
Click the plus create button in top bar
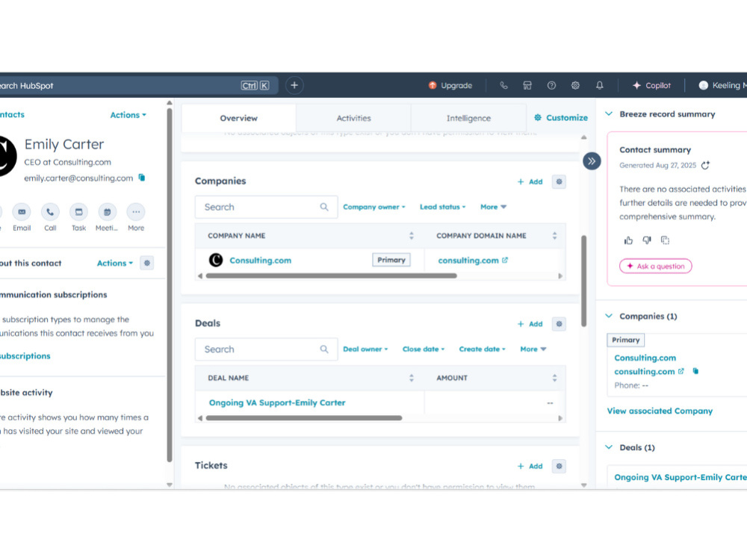pos(294,85)
